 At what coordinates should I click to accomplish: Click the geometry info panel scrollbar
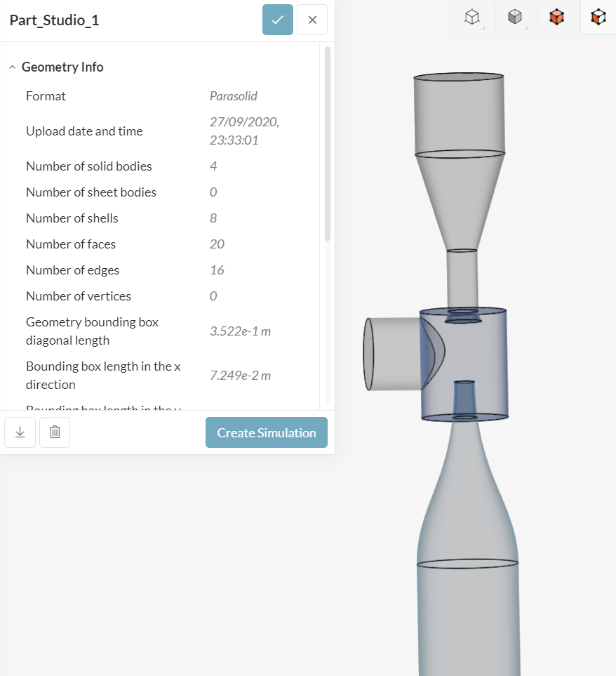(328, 140)
